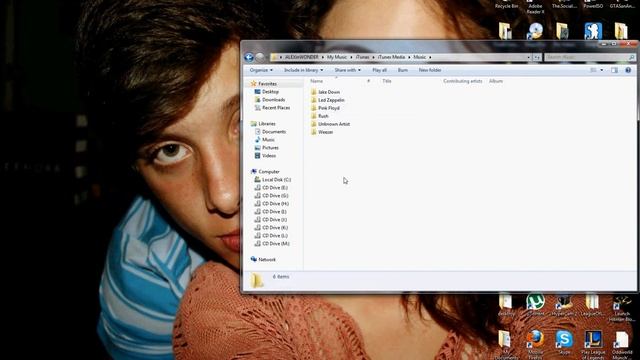Click the Burn toolbar button
The image size is (640, 360).
[403, 70]
